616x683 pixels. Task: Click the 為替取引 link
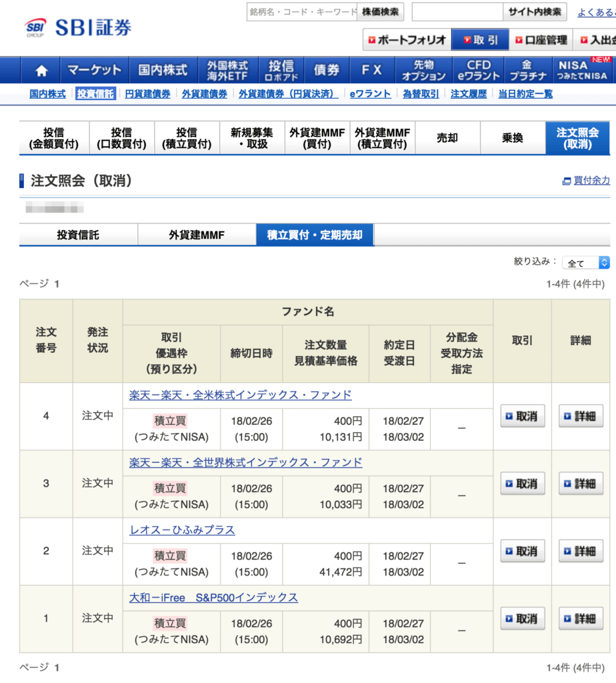(421, 94)
